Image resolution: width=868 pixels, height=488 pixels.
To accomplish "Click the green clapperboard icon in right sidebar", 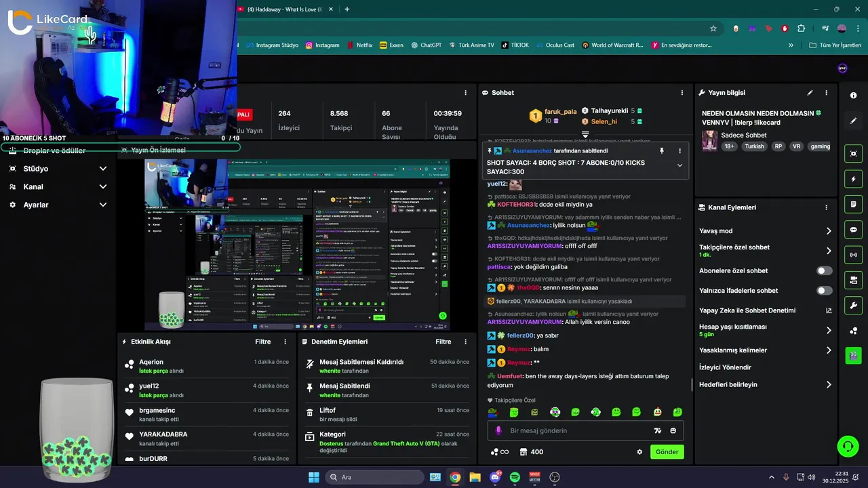I will point(854,355).
